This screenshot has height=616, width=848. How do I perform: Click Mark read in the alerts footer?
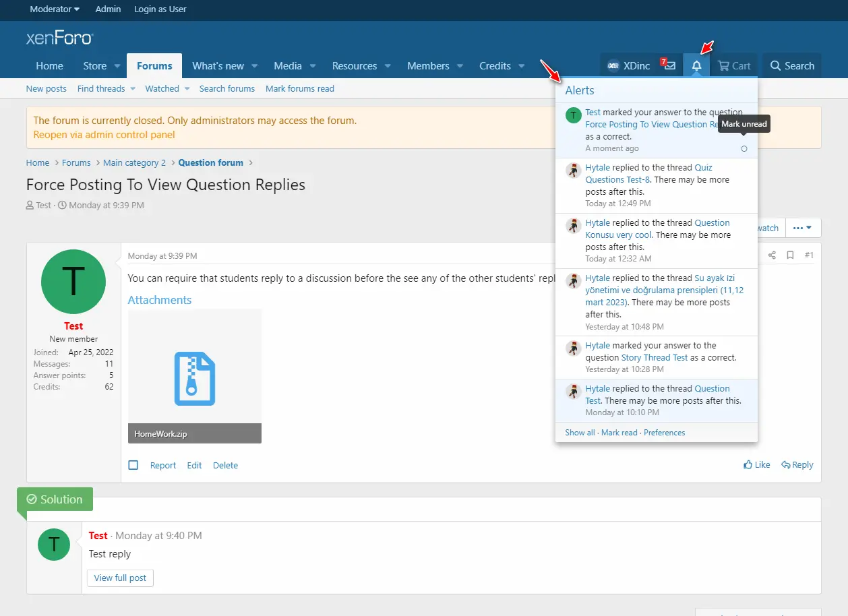click(619, 433)
